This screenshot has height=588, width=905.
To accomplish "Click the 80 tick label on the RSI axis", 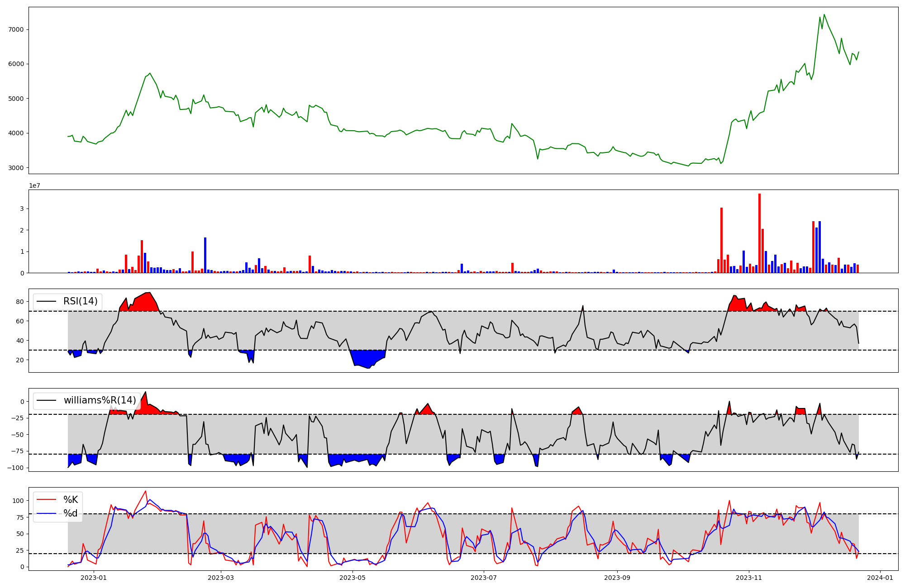I will coord(20,301).
